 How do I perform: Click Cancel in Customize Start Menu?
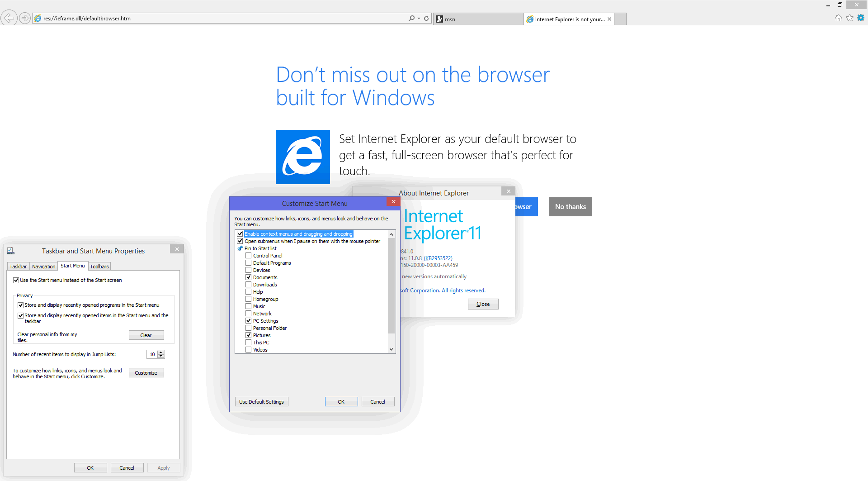(378, 402)
